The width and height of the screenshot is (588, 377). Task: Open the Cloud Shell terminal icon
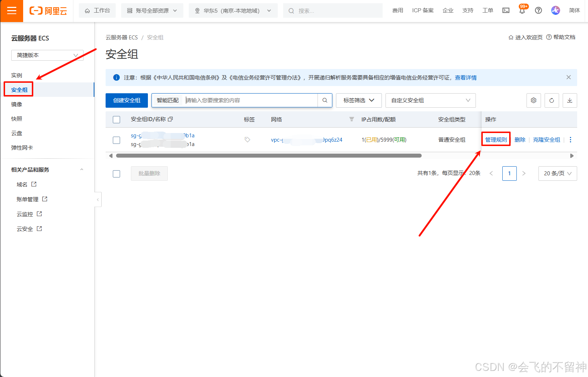[506, 10]
